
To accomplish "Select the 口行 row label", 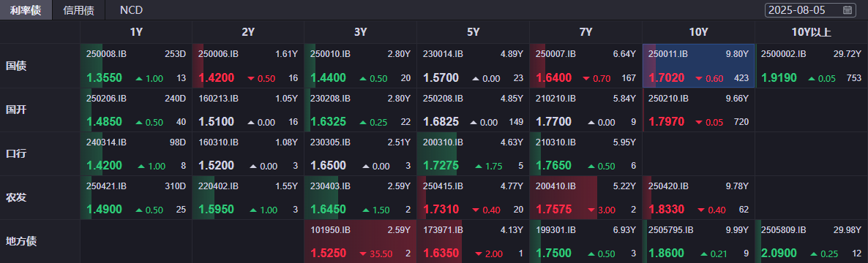I will click(x=16, y=153).
